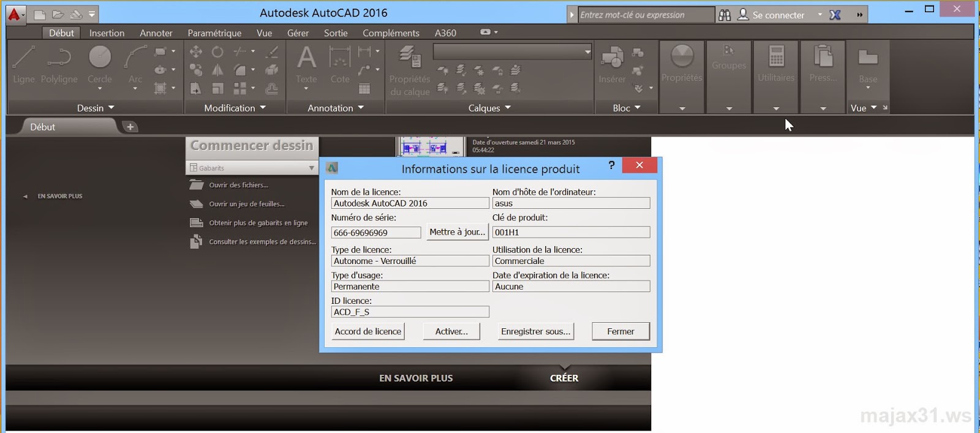This screenshot has width=980, height=433.
Task: Click the Activer... button
Action: pyautogui.click(x=451, y=331)
